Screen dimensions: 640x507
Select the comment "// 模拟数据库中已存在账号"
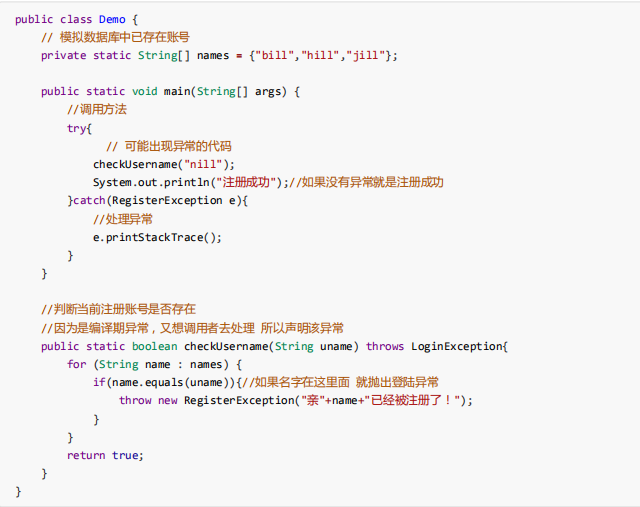click(116, 38)
